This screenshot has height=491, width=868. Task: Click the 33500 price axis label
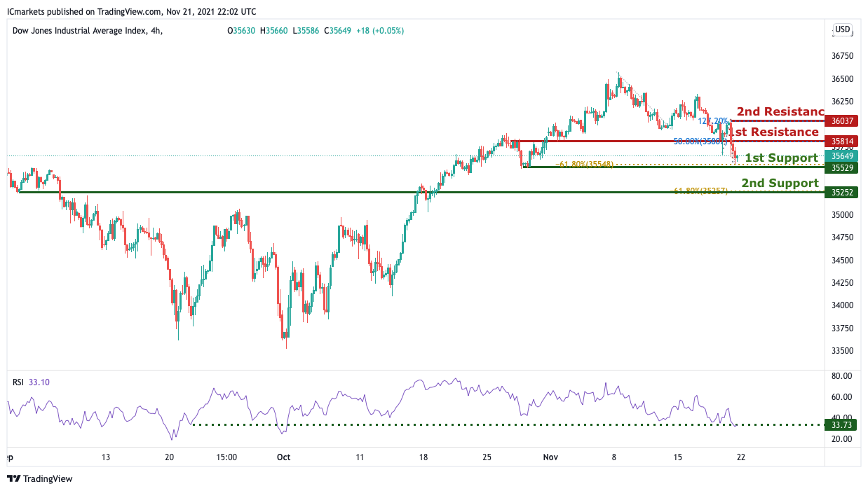pyautogui.click(x=842, y=351)
